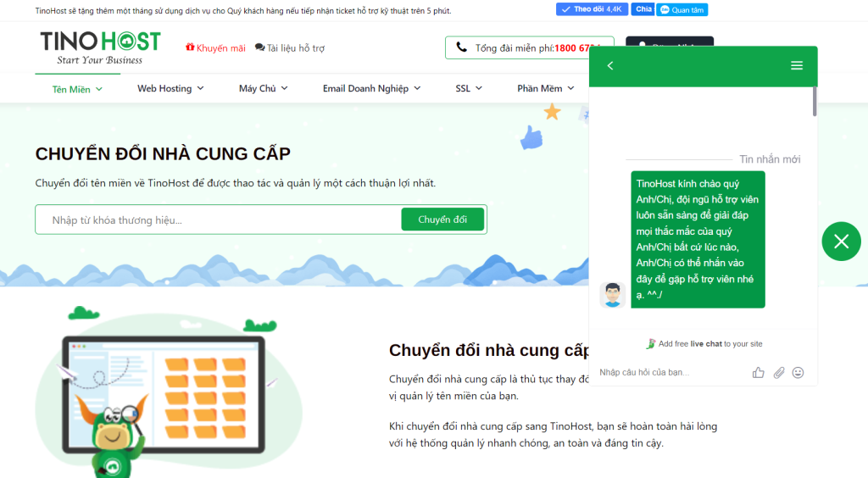868x478 pixels.
Task: Click the support agent avatar
Action: [613, 294]
